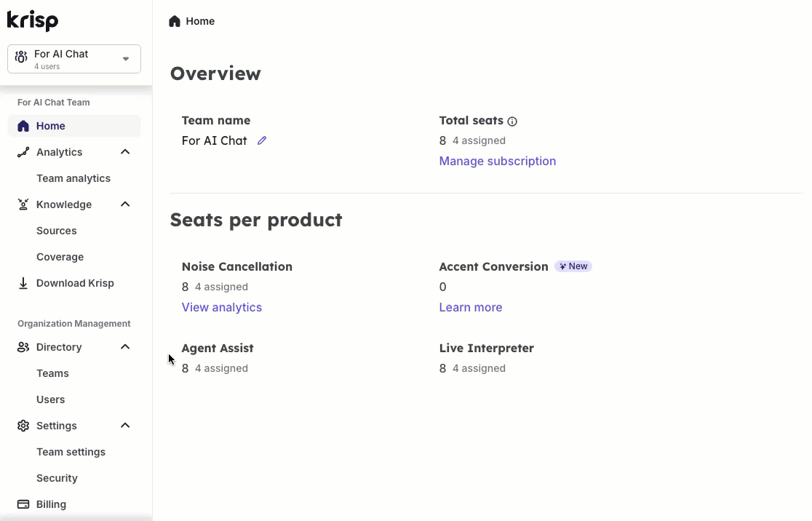Click the New badge beside Accent Conversion
Screen dimensions: 812x521
point(573,266)
